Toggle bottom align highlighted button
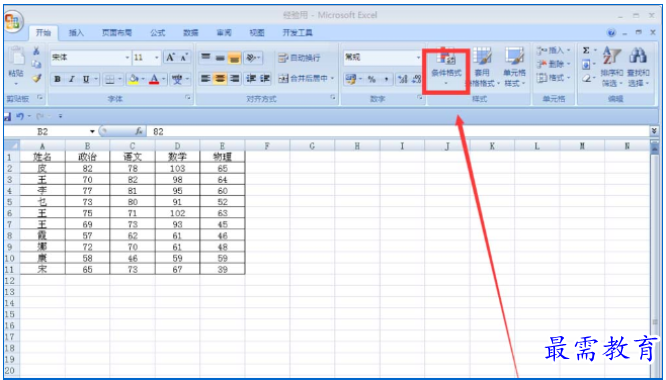The width and height of the screenshot is (666, 380). coord(234,57)
